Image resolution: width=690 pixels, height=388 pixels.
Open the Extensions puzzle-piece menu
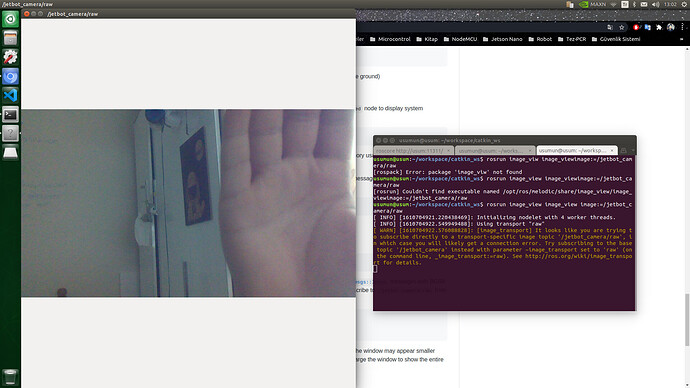coord(659,27)
